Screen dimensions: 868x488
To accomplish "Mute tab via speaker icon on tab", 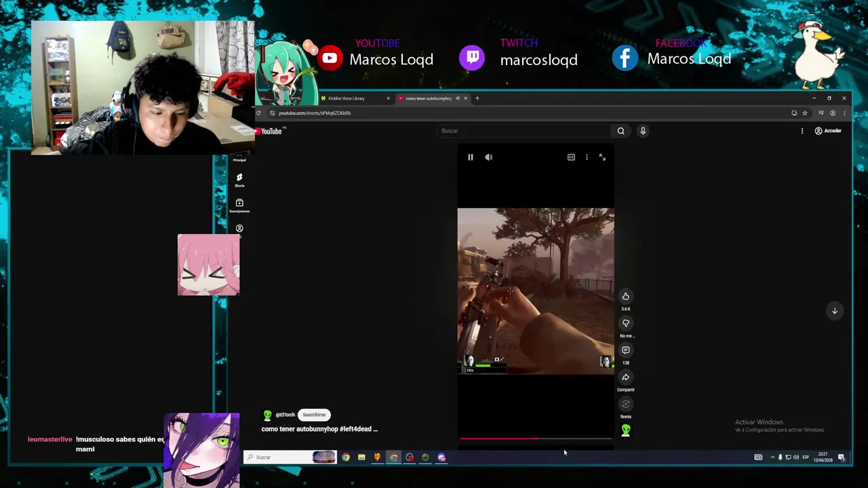I will click(x=457, y=98).
